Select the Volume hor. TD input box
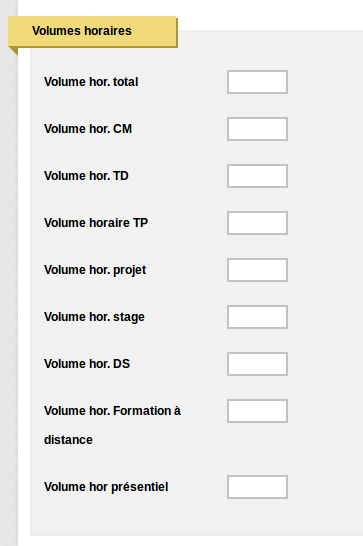The width and height of the screenshot is (363, 546). click(x=257, y=176)
